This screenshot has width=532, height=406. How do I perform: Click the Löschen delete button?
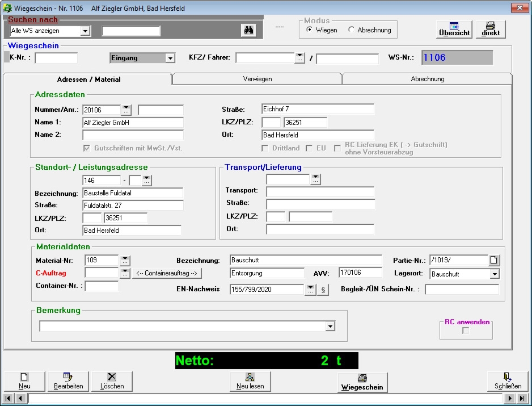(x=112, y=381)
